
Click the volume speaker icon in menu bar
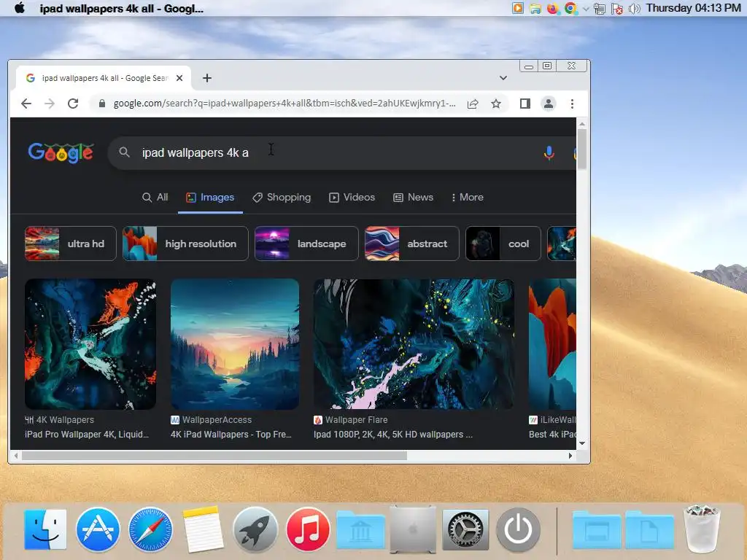tap(634, 9)
